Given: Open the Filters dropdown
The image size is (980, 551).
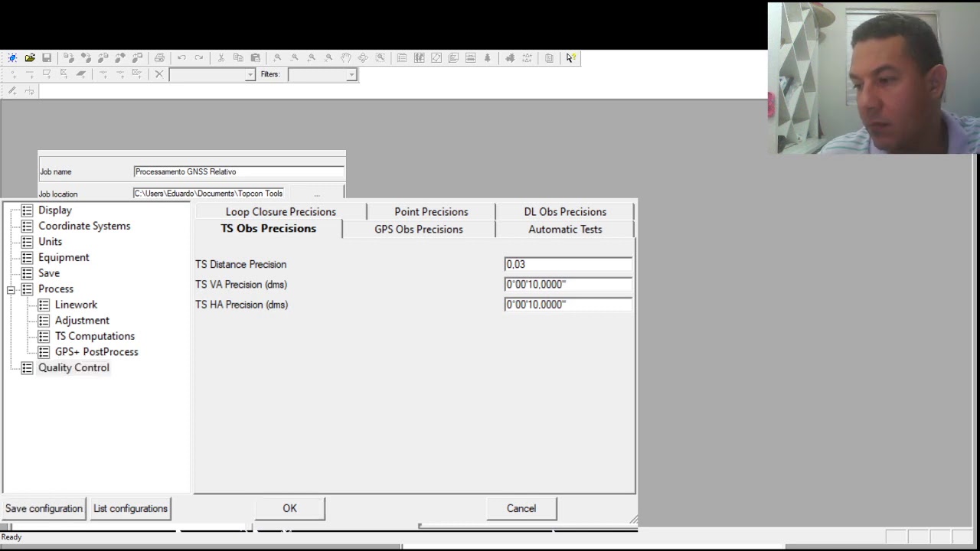Looking at the screenshot, I should point(351,74).
